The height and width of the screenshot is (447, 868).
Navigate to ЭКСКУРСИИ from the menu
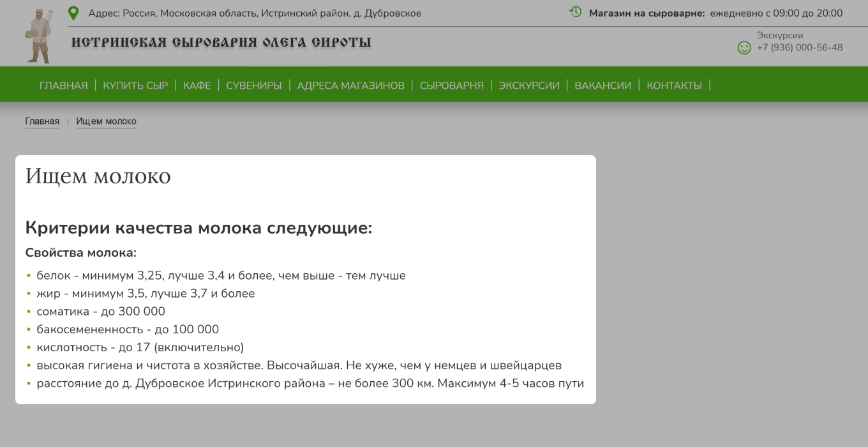529,84
